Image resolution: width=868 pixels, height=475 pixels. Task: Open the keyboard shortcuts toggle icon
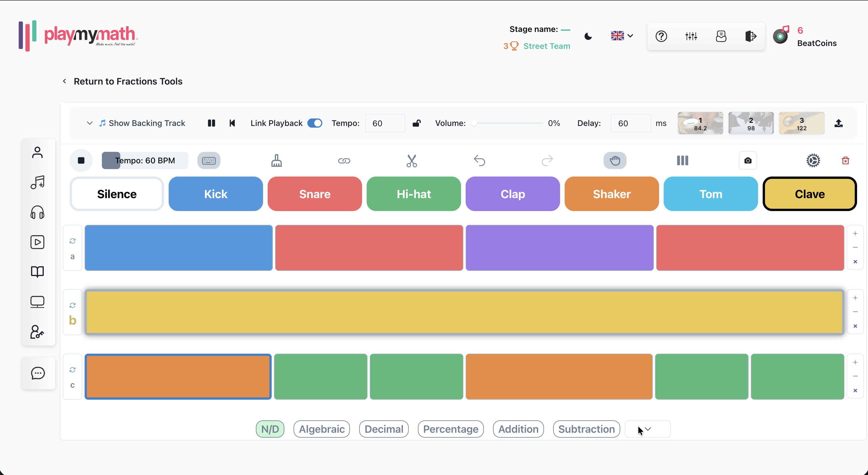pyautogui.click(x=209, y=160)
